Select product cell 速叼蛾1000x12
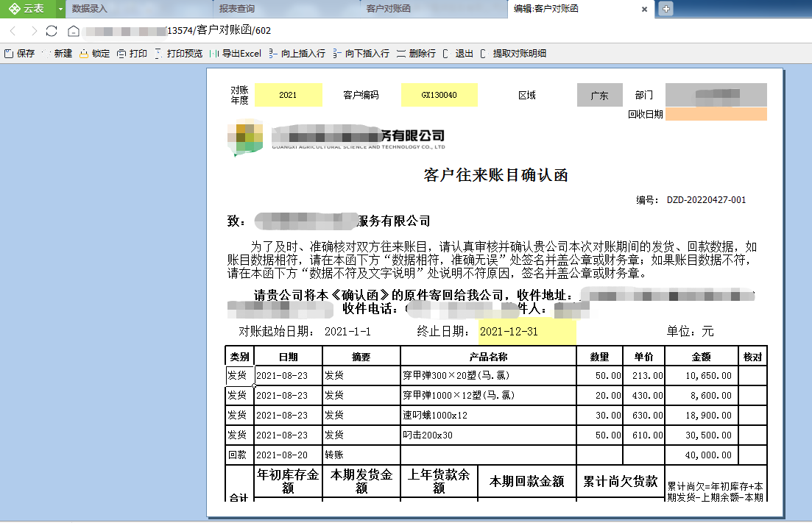Screen dimensions: 812x523 [488, 415]
